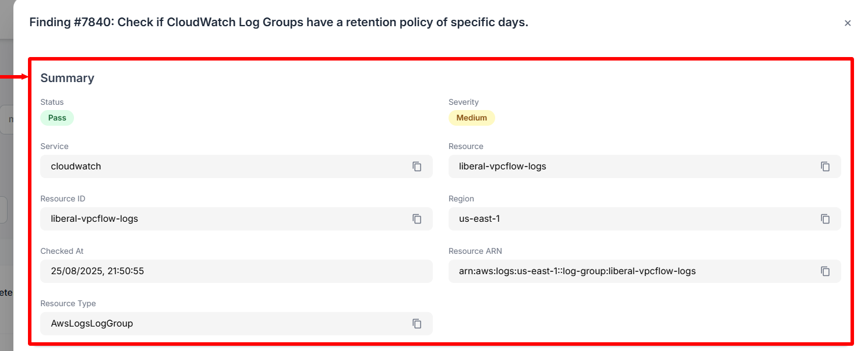Copy the Resource Type value
Screen dimensions: 868x351
point(417,324)
